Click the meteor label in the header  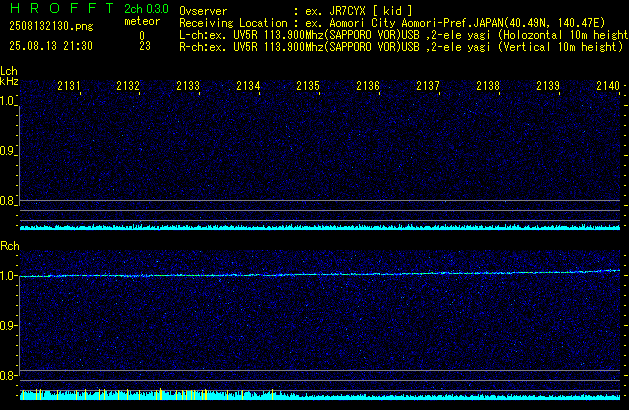142,21
